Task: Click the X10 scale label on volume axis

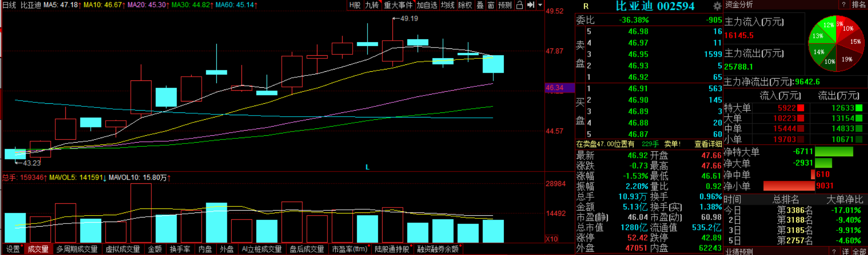Action: (x=552, y=239)
